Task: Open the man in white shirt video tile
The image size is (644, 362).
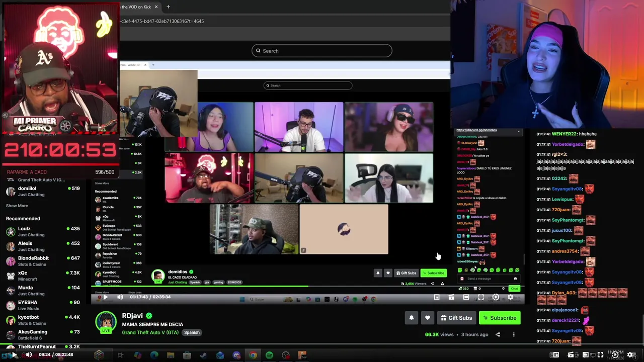Action: click(299, 127)
